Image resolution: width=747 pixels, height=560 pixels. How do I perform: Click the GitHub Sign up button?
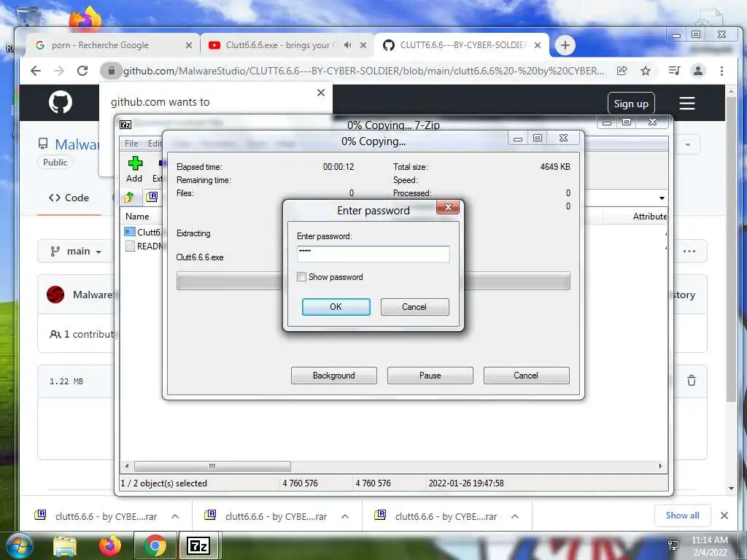pyautogui.click(x=631, y=104)
